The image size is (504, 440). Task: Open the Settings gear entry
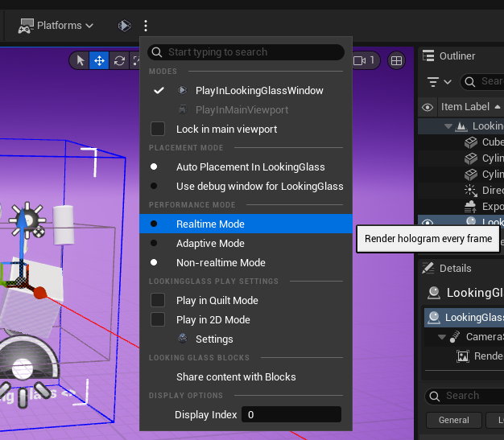(213, 339)
